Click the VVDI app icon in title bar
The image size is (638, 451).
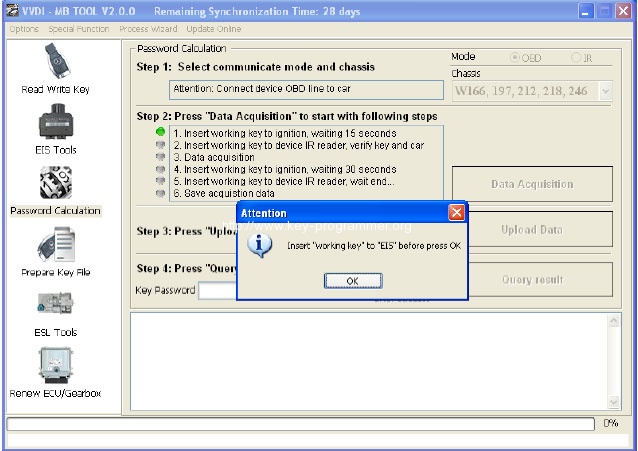click(x=11, y=11)
